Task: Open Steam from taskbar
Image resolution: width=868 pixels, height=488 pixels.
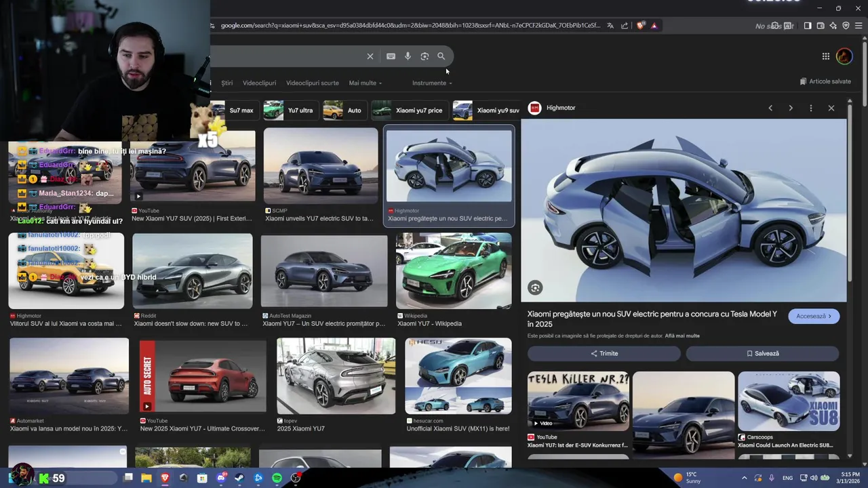Action: (x=239, y=479)
